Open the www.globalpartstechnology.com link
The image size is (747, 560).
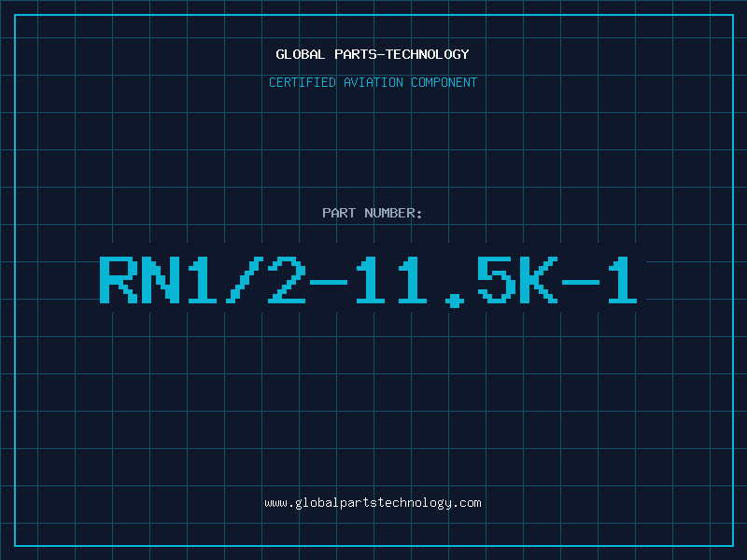click(373, 503)
